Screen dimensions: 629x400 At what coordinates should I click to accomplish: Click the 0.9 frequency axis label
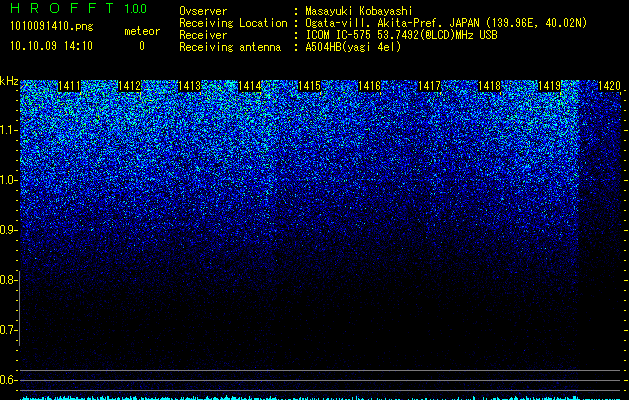pyautogui.click(x=9, y=230)
